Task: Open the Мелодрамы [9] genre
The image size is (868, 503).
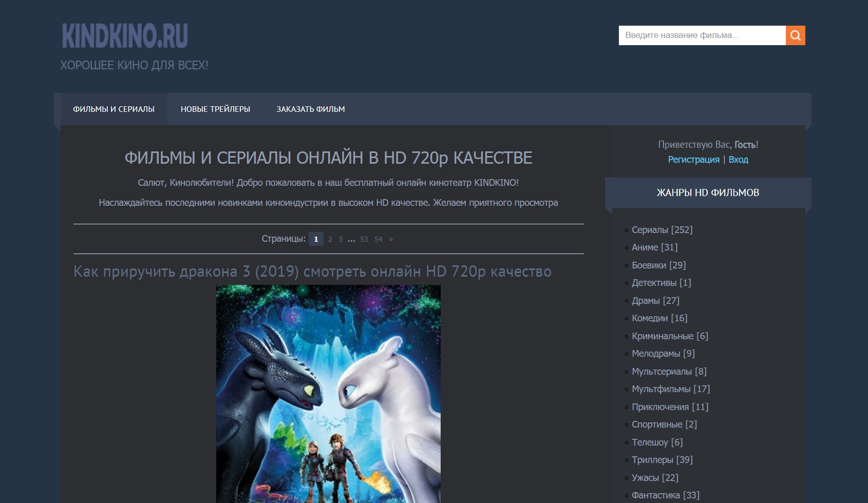Action: pos(663,354)
